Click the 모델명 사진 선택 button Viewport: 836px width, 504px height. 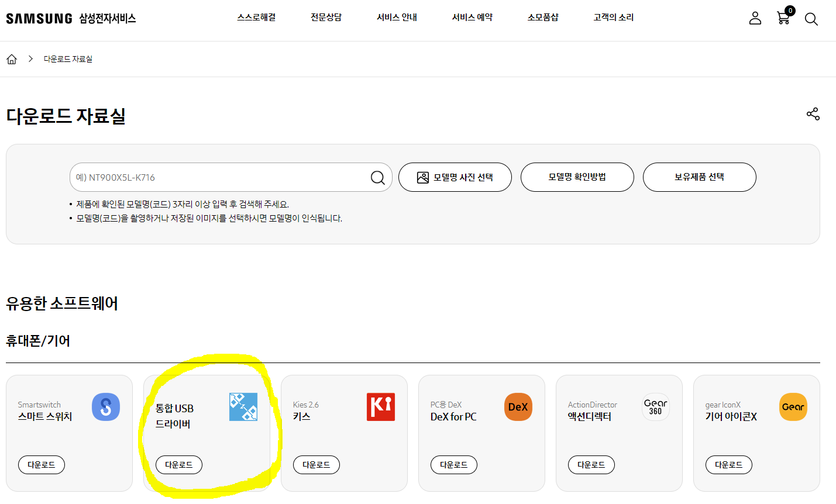click(455, 177)
